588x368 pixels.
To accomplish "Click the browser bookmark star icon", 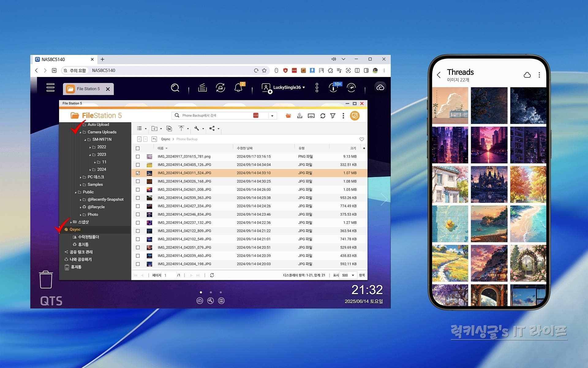I will pyautogui.click(x=264, y=71).
